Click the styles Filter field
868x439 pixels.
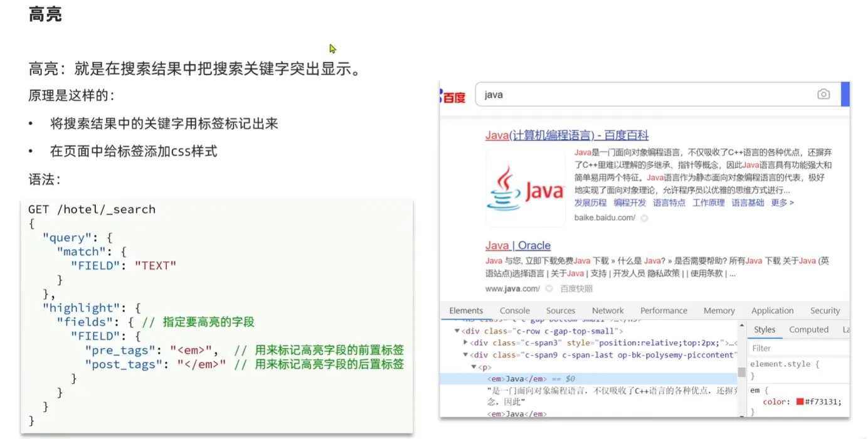(x=797, y=349)
